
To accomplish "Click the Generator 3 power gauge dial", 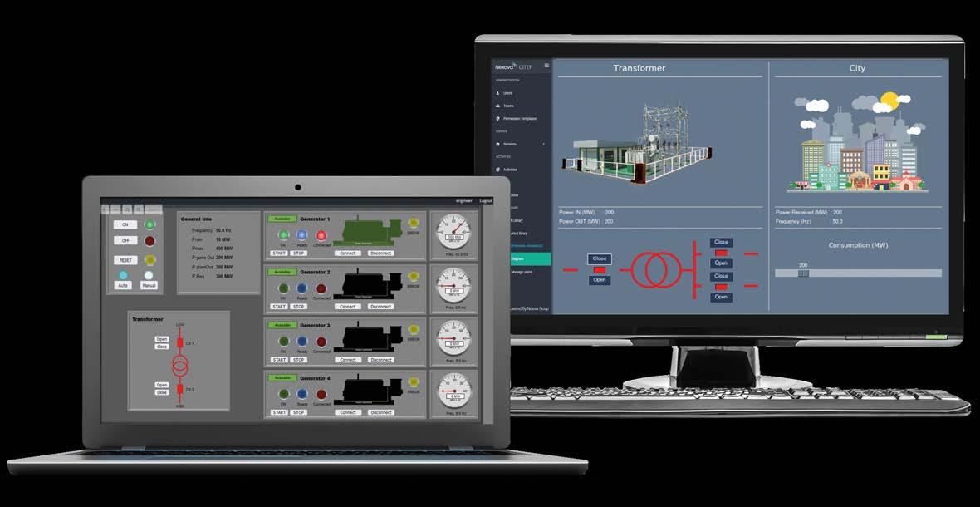I will [x=453, y=338].
